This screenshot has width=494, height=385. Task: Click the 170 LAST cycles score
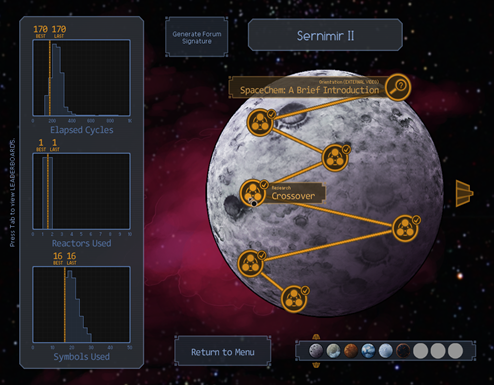(59, 31)
